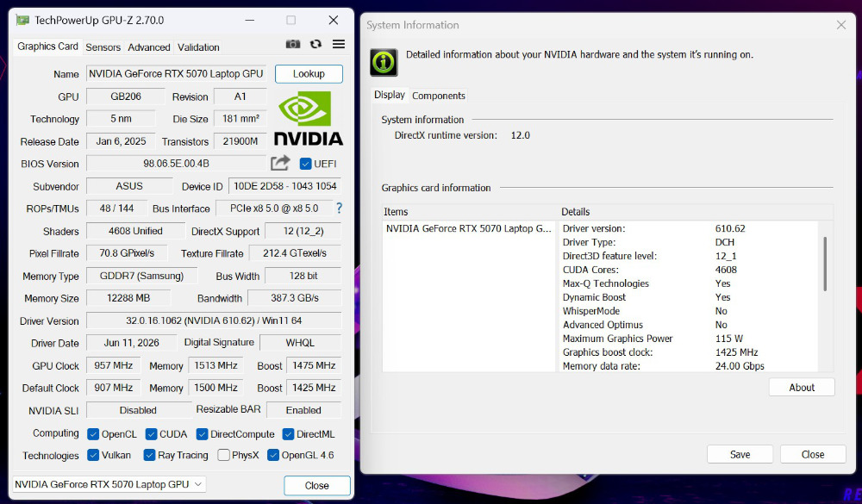
Task: Click the GPU-Z refresh icon
Action: [315, 44]
